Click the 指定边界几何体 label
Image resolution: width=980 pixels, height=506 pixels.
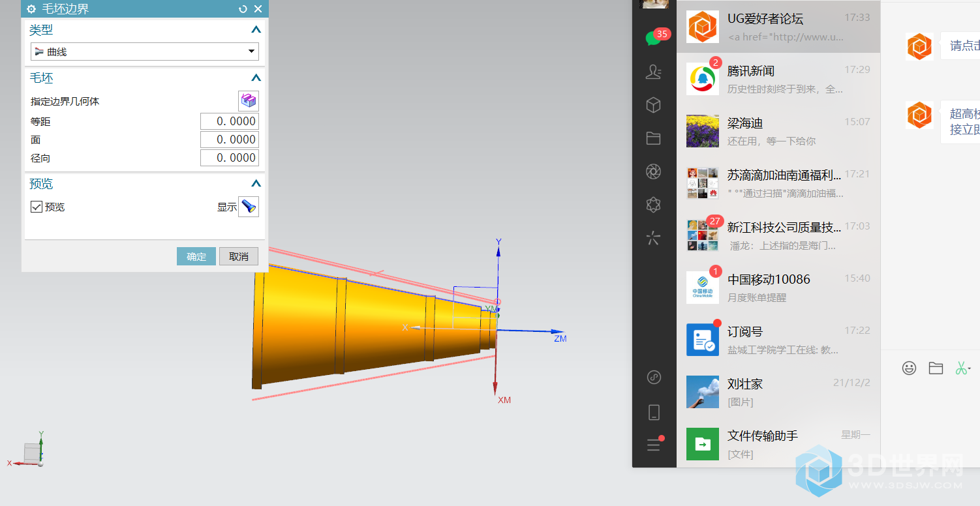(65, 102)
